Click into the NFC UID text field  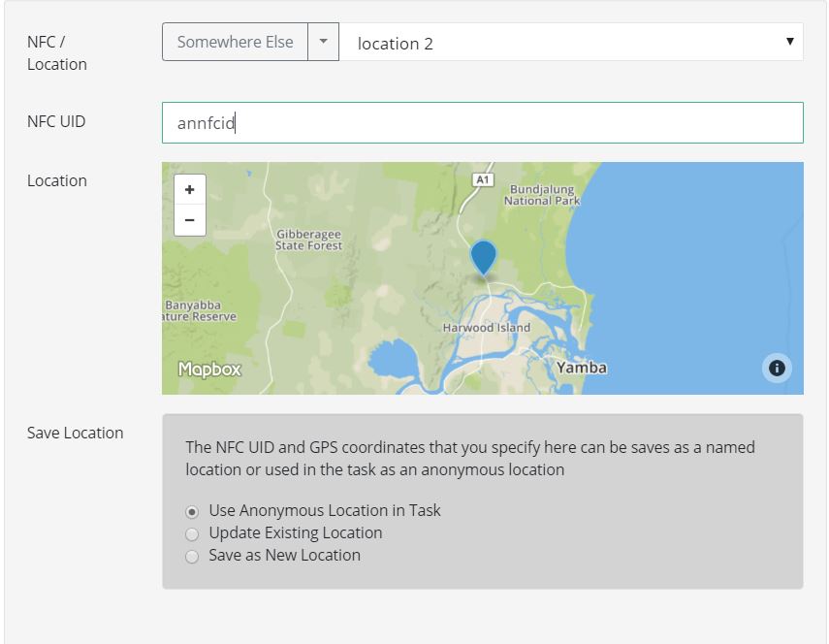[482, 123]
